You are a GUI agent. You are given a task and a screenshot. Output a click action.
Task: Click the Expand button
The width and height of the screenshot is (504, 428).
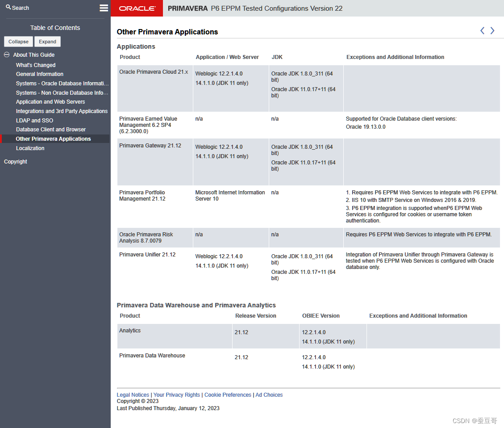coord(48,42)
